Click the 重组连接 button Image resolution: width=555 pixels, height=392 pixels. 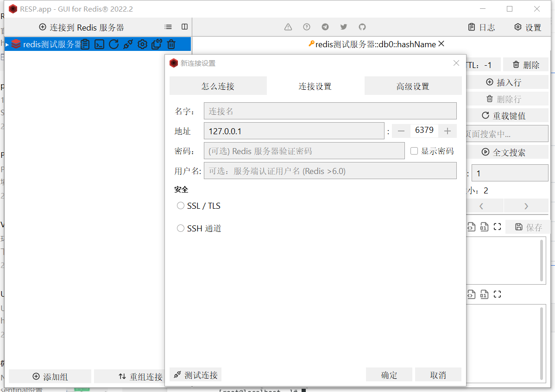pyautogui.click(x=130, y=376)
